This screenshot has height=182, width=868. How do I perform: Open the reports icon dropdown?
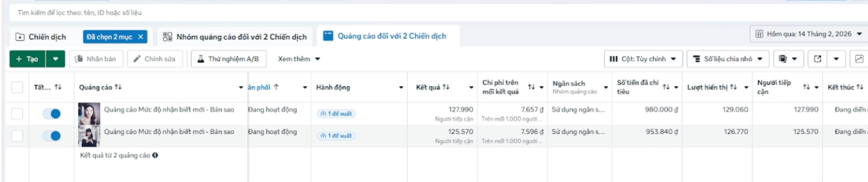coord(788,59)
